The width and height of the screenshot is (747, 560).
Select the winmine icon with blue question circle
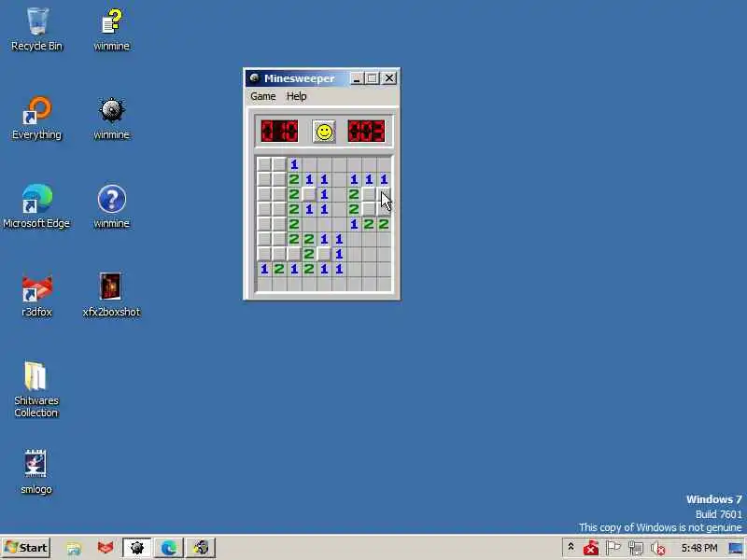[x=111, y=206]
